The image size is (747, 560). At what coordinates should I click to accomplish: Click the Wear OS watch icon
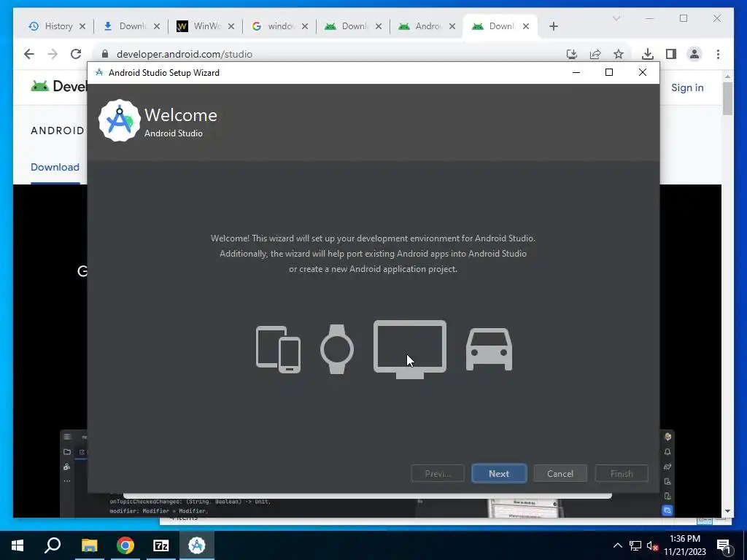(x=337, y=349)
